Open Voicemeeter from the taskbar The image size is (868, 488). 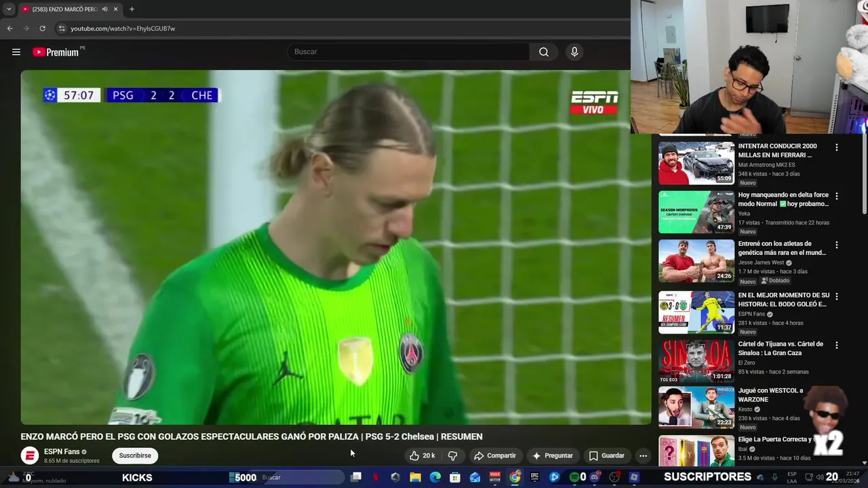495,477
